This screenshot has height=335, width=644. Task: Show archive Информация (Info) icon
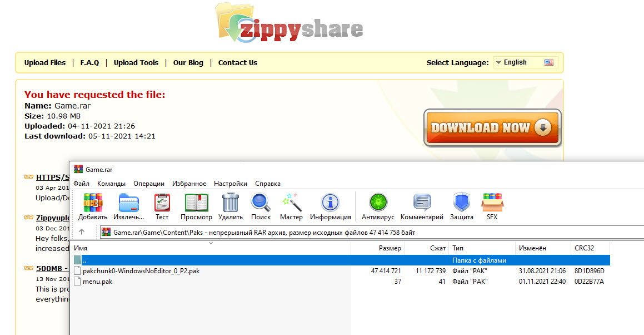[x=330, y=204]
